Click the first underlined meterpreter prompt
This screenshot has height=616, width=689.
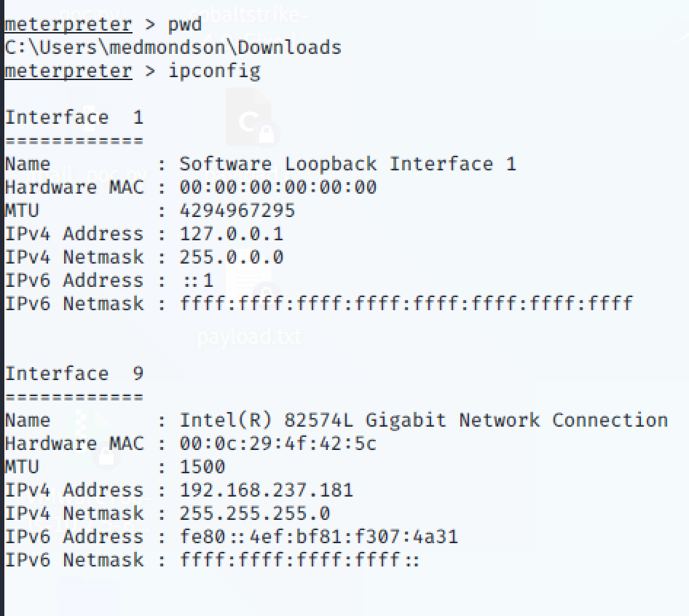(x=68, y=25)
